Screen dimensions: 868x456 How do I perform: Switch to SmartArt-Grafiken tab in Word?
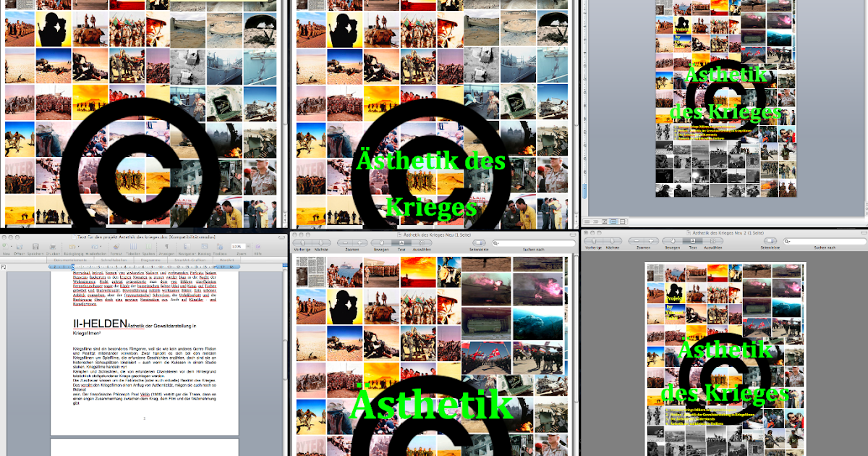click(190, 260)
